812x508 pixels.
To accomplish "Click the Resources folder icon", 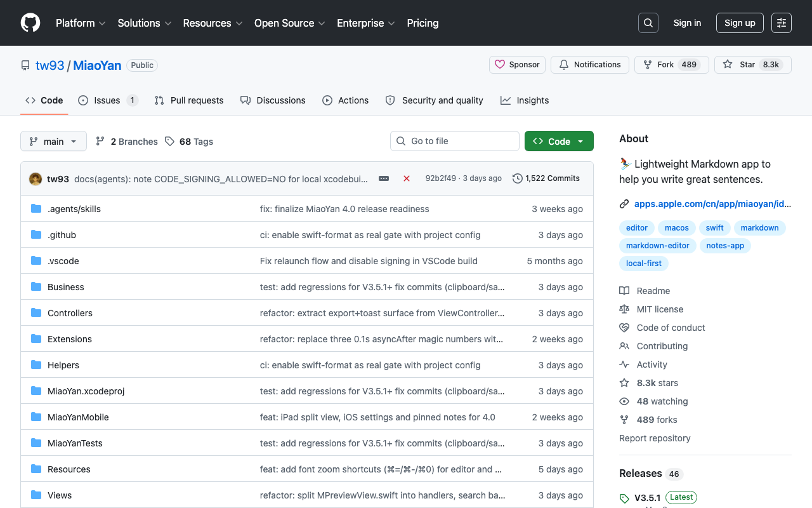I will (x=36, y=469).
